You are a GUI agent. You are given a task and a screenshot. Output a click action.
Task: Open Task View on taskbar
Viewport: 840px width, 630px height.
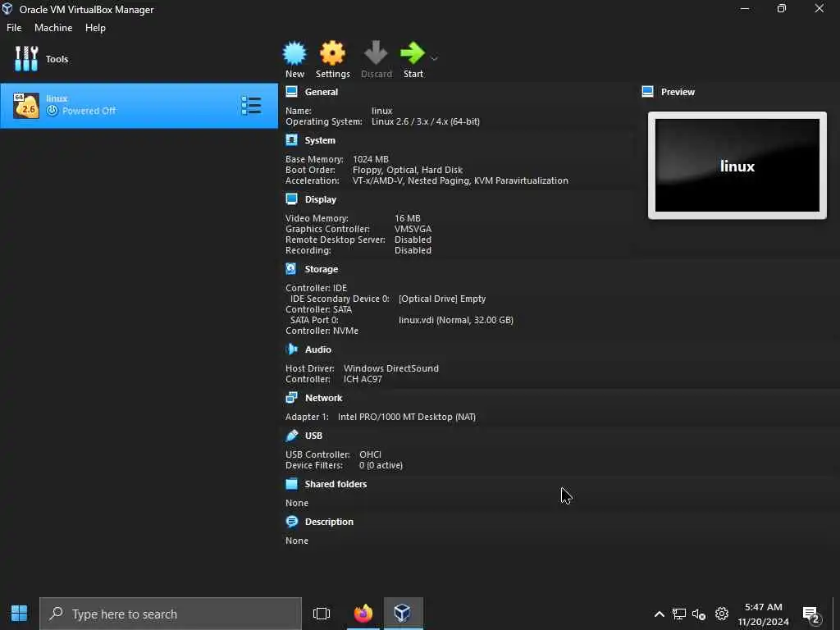[x=322, y=614]
